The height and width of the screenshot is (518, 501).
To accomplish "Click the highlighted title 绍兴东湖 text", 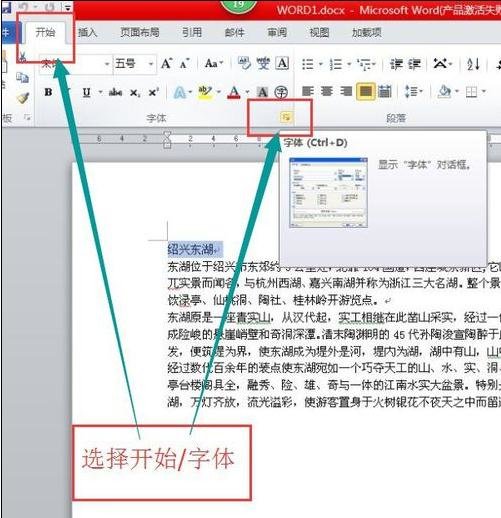I will point(191,249).
